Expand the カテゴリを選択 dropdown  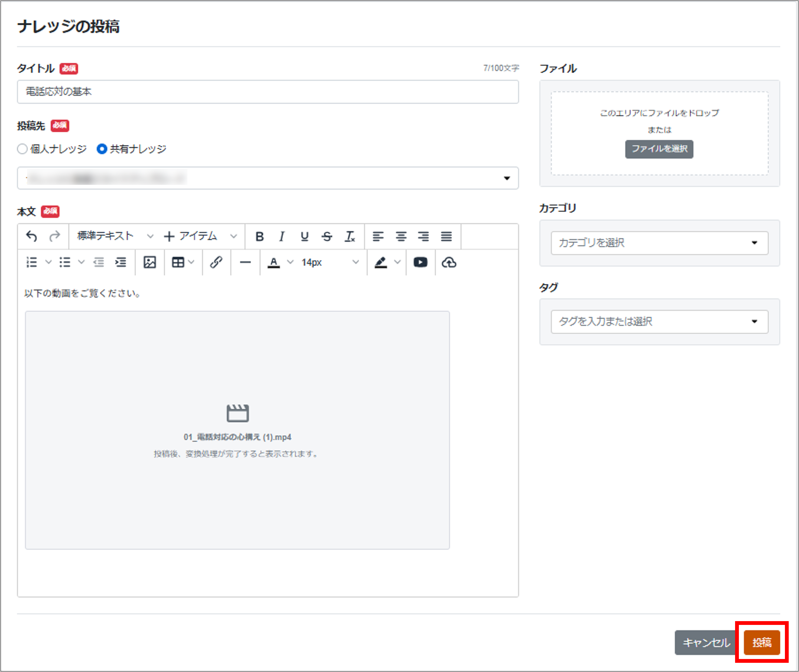tap(659, 243)
